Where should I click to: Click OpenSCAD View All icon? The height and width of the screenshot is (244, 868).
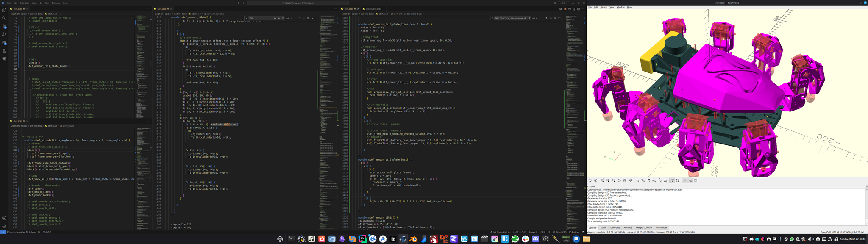[x=602, y=180]
